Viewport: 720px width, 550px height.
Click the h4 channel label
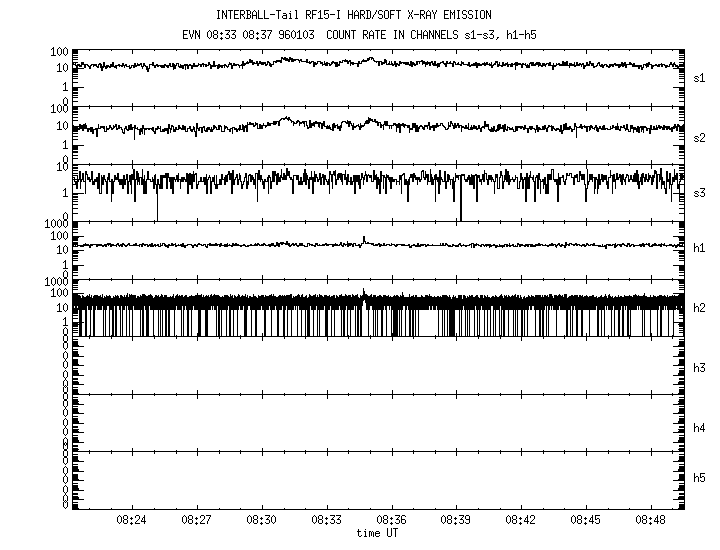tap(700, 428)
